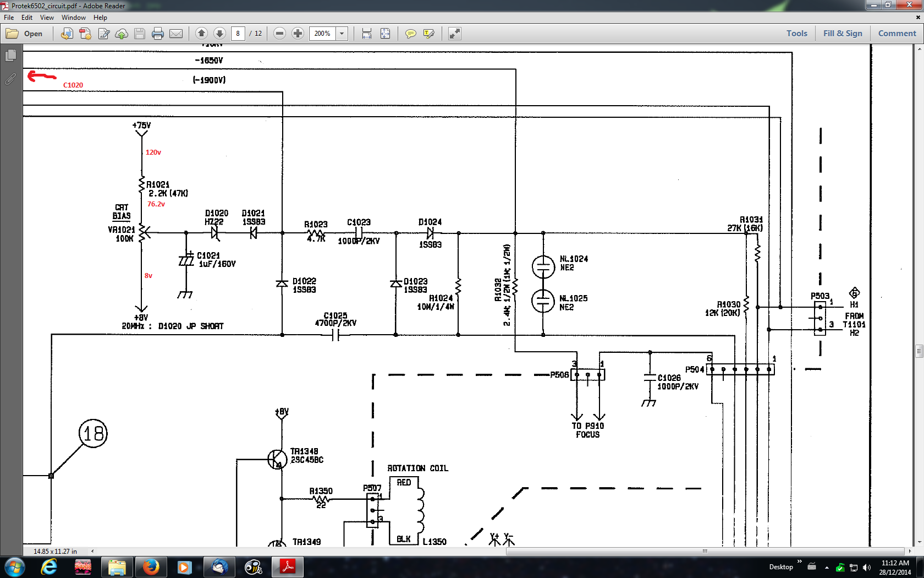Click the Adobe Reader taskbar icon
This screenshot has width=924, height=578.
click(288, 567)
